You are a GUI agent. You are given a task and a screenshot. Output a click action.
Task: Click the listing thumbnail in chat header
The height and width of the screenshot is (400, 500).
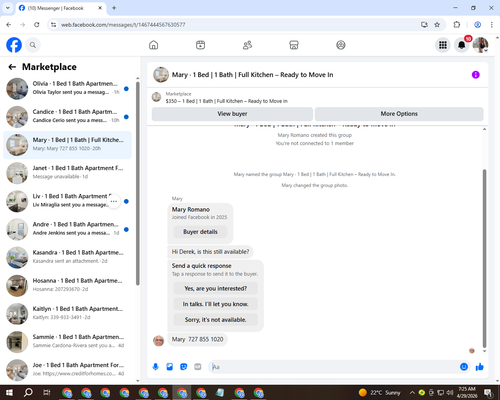161,75
